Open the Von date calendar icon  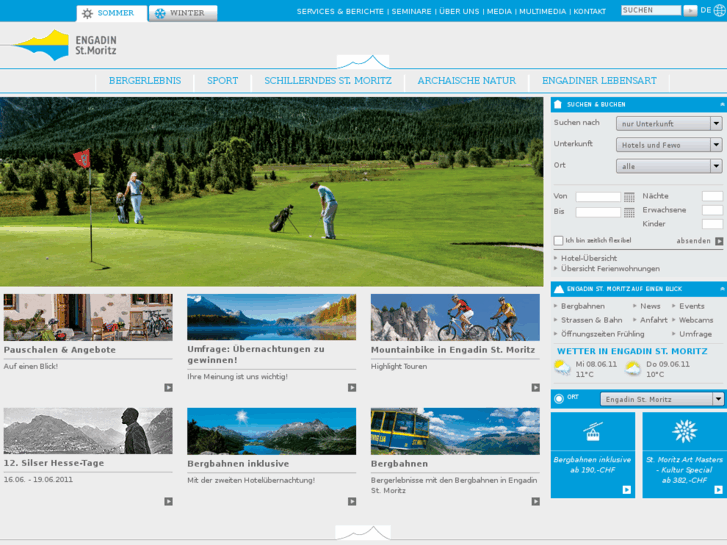(x=629, y=197)
